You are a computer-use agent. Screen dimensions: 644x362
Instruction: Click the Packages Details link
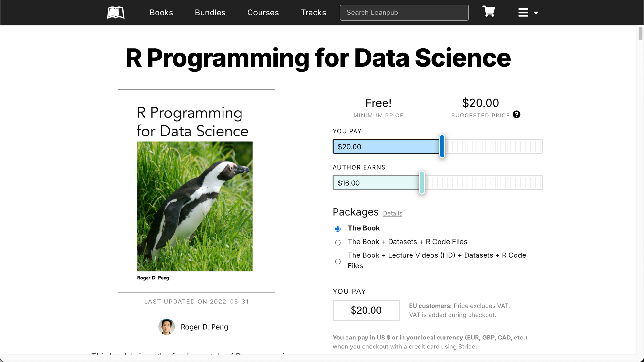[x=393, y=213]
